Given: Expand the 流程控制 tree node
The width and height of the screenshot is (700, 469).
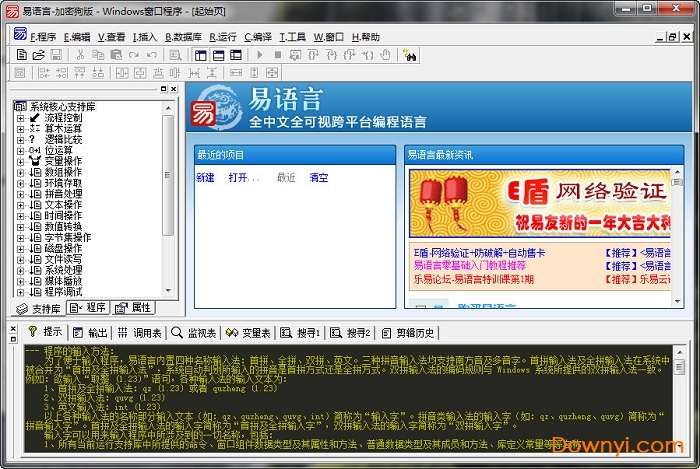Looking at the screenshot, I should click(20, 117).
